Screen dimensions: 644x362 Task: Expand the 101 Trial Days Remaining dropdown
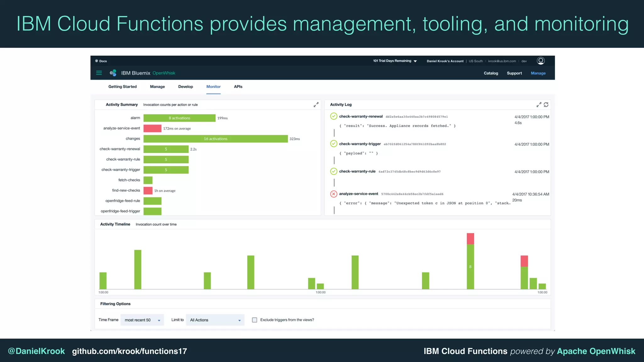click(395, 61)
